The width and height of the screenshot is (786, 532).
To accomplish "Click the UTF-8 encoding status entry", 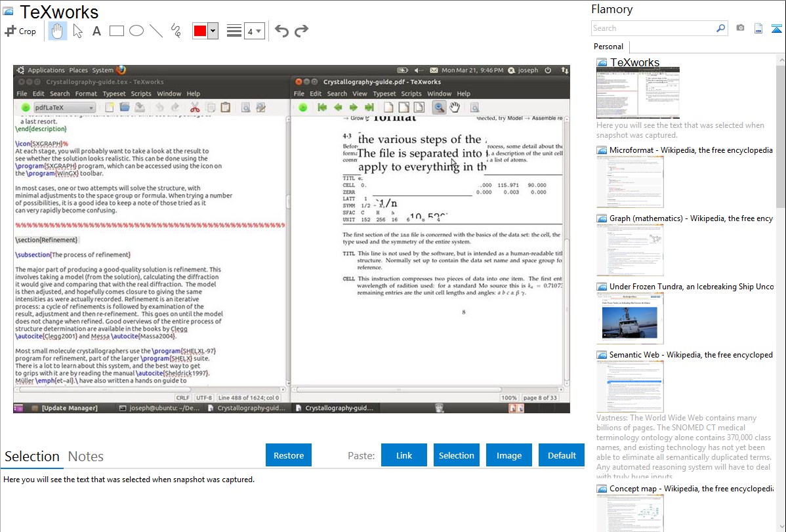I will coord(204,398).
